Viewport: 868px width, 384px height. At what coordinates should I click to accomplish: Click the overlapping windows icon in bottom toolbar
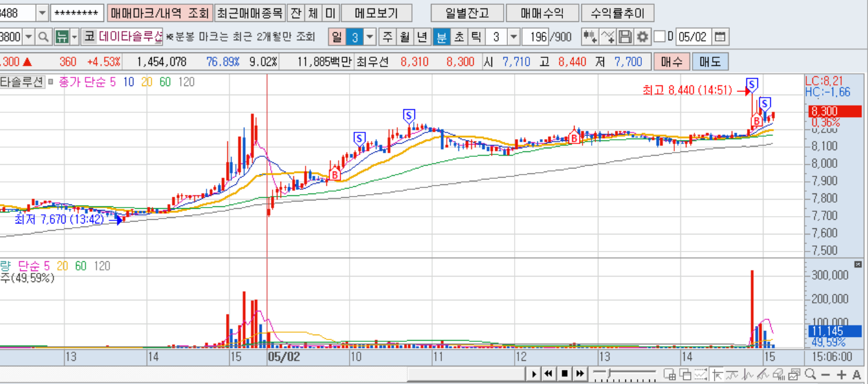[x=685, y=374]
